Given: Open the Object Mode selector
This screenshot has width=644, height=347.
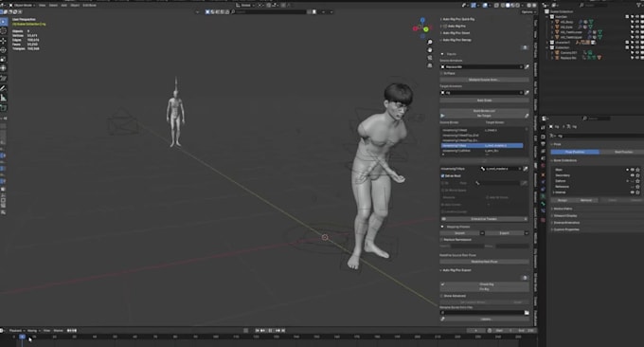Looking at the screenshot, I should (x=22, y=6).
